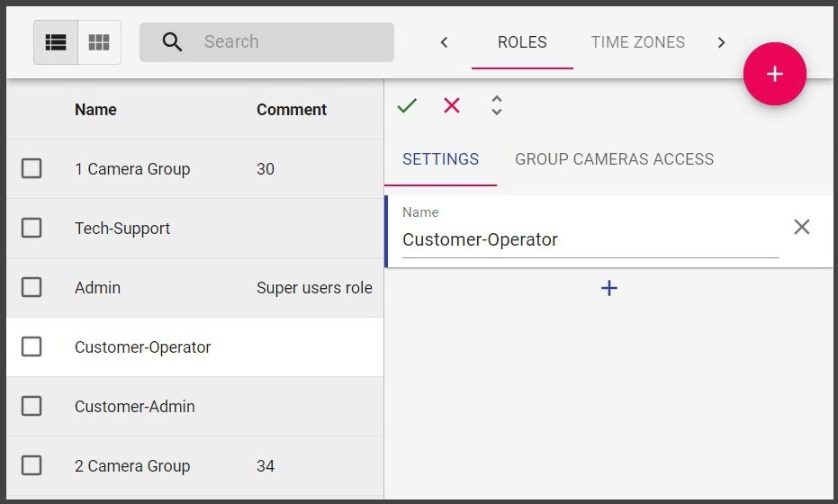
Task: Confirm changes with the green checkmark
Action: [407, 106]
